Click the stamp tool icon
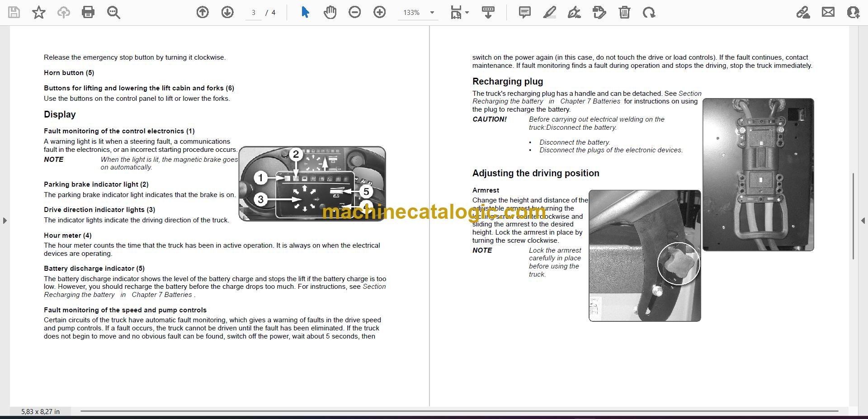This screenshot has height=419, width=868. 599,12
